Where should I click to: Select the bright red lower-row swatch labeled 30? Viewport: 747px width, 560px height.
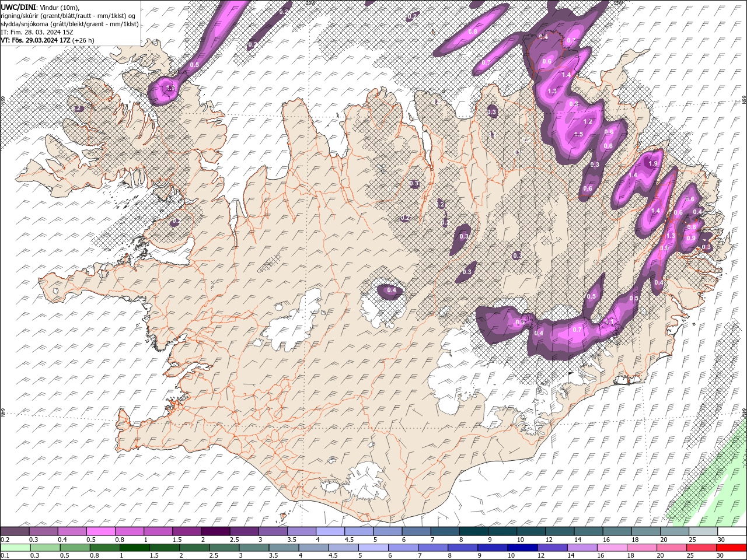(731, 548)
